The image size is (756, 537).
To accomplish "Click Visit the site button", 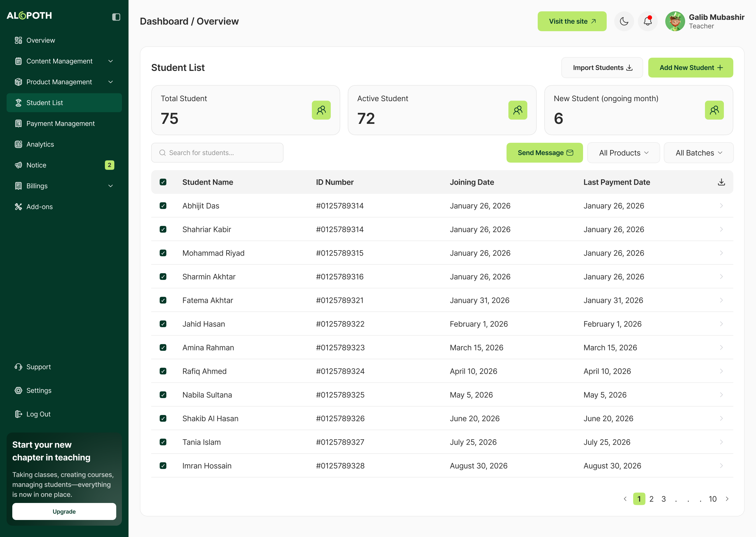I will tap(572, 21).
